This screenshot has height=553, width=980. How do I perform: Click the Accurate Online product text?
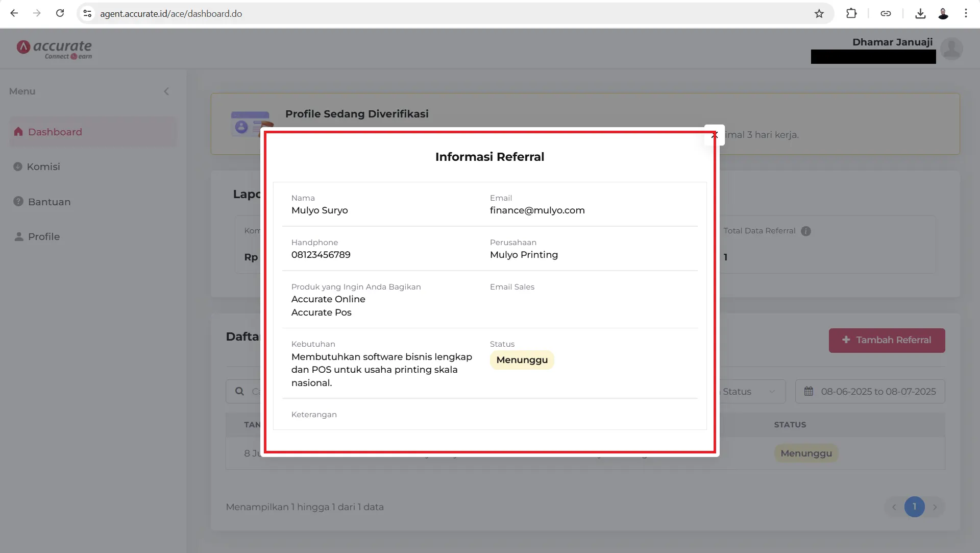[x=328, y=299]
